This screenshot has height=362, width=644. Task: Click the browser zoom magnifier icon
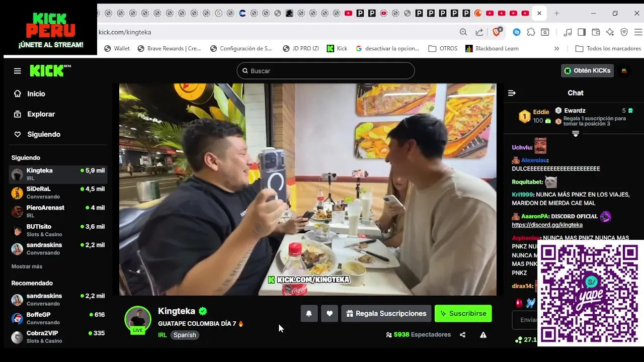463,32
